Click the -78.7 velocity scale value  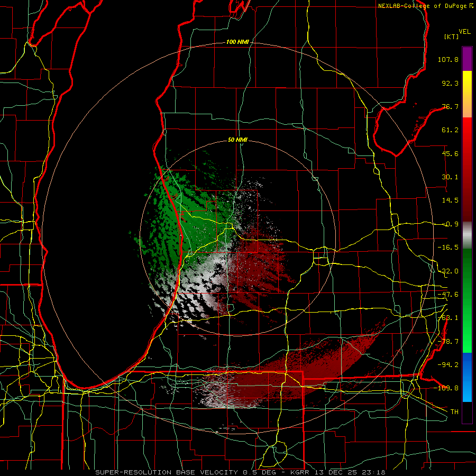(x=448, y=342)
